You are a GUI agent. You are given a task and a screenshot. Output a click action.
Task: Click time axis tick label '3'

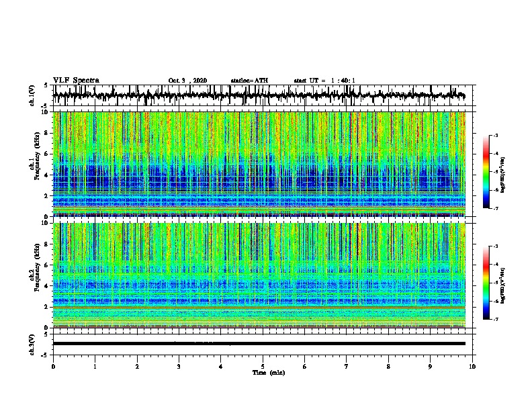click(x=179, y=367)
